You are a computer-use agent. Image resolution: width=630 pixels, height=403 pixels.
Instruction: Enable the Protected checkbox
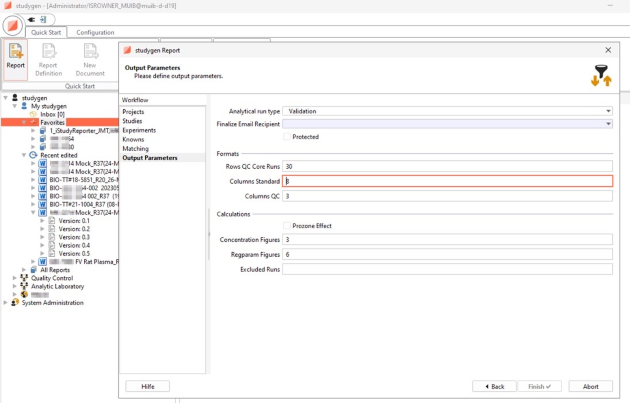tap(287, 136)
